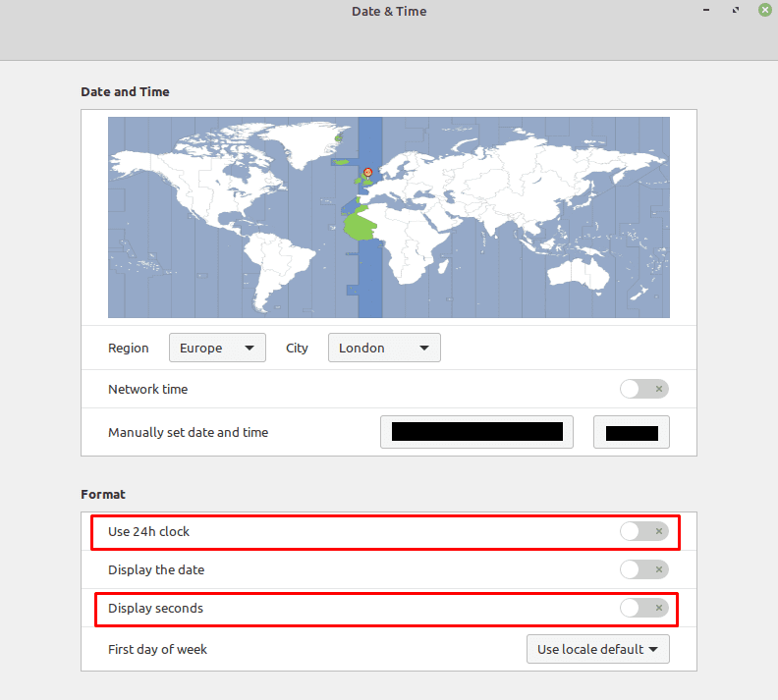The image size is (778, 700).
Task: Click the Date & Time title bar text
Action: pyautogui.click(x=389, y=12)
